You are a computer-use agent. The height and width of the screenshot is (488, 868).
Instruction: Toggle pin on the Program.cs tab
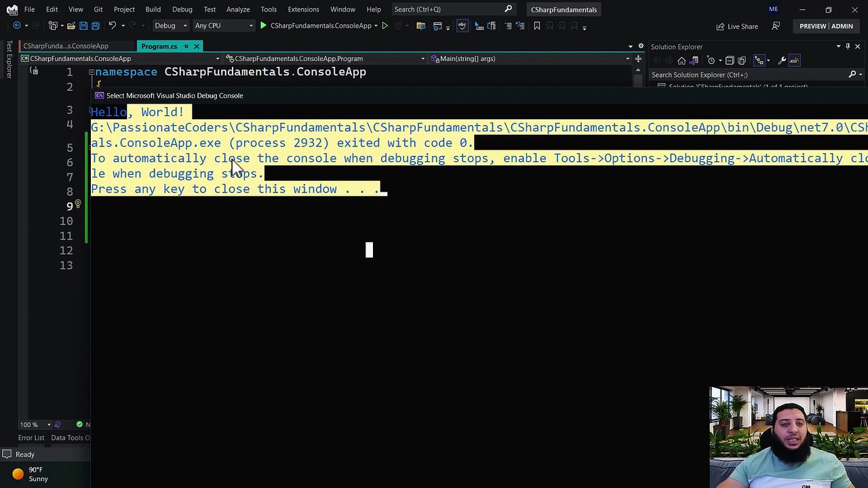(186, 46)
